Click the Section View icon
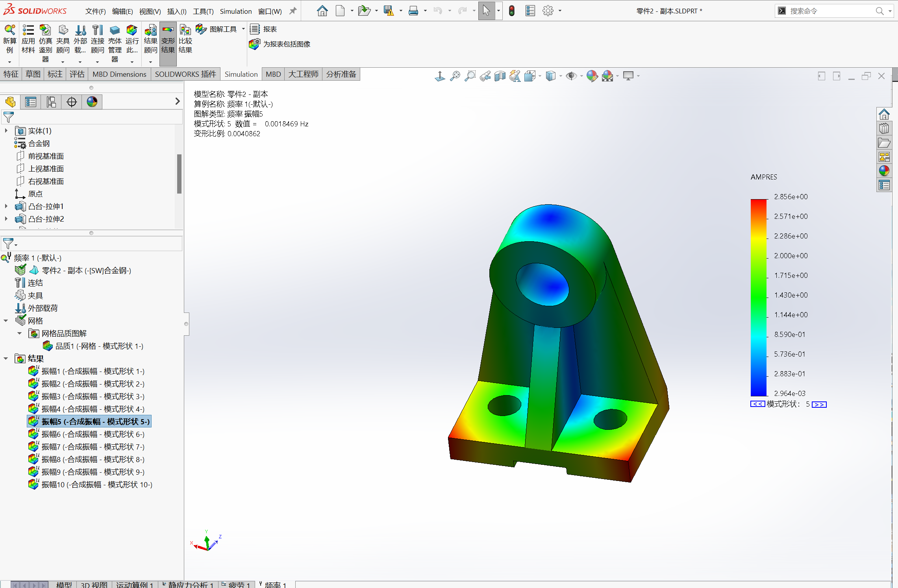 (500, 76)
